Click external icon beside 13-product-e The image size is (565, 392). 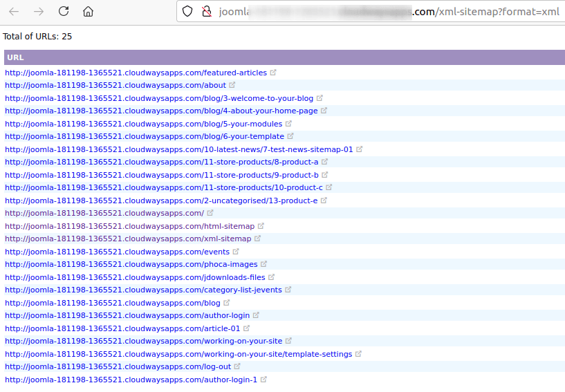click(324, 200)
